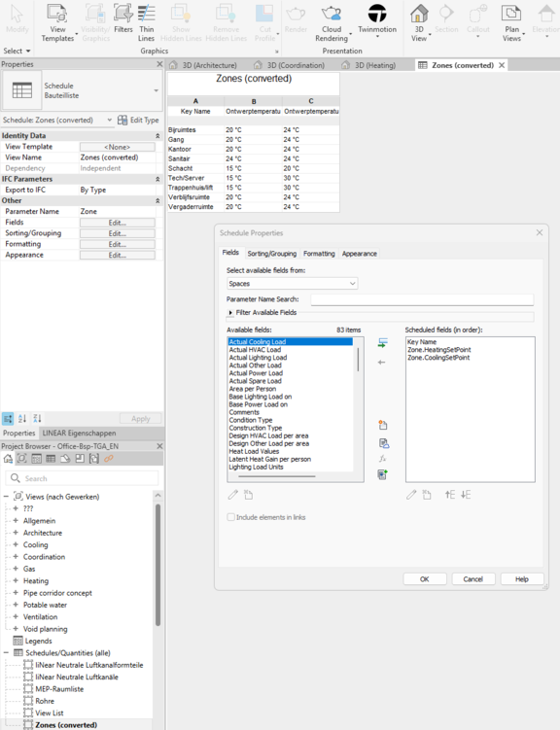Open LINEAR Eigenschappen tab

tap(79, 433)
